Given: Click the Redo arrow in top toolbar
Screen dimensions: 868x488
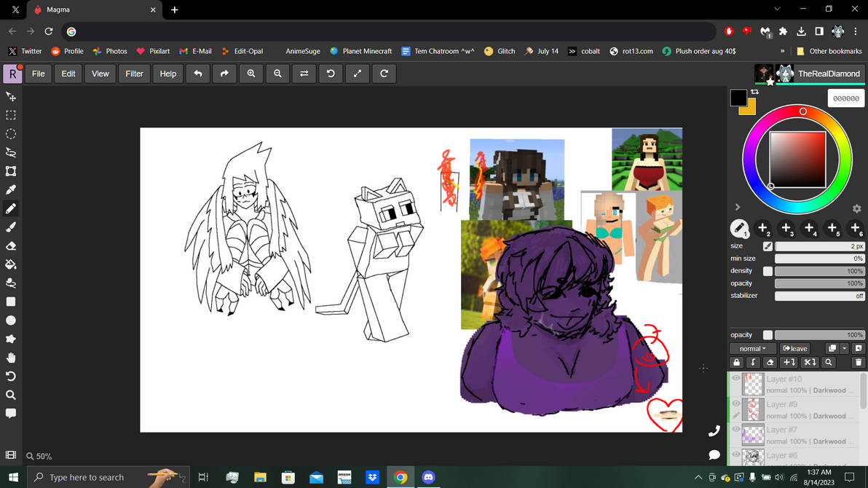Looking at the screenshot, I should (x=225, y=74).
